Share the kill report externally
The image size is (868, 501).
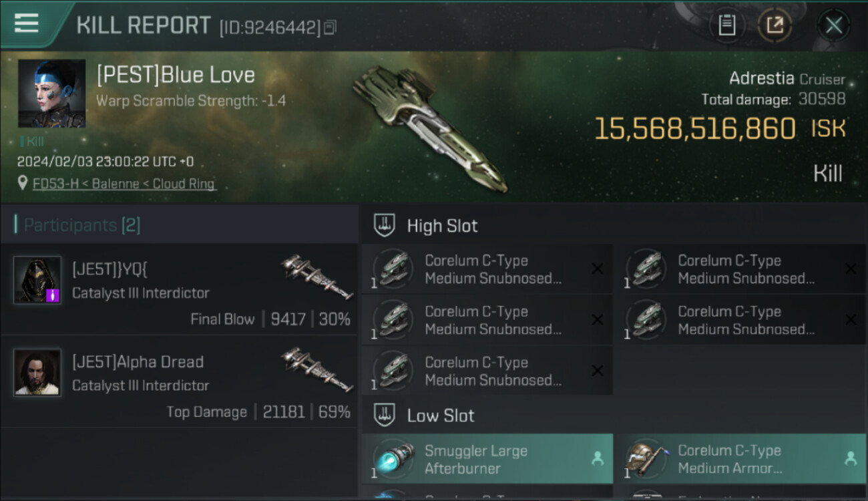pos(775,25)
